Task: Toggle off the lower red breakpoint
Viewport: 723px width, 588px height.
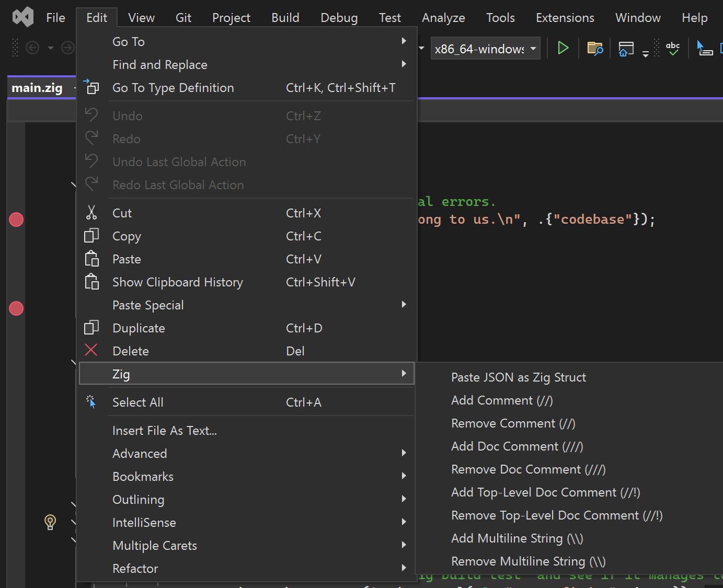Action: [16, 308]
